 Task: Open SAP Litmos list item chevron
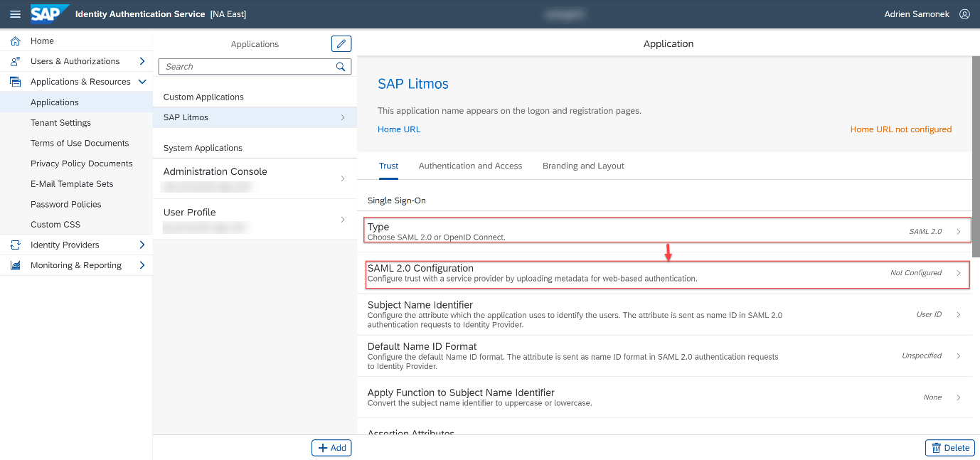(x=343, y=117)
